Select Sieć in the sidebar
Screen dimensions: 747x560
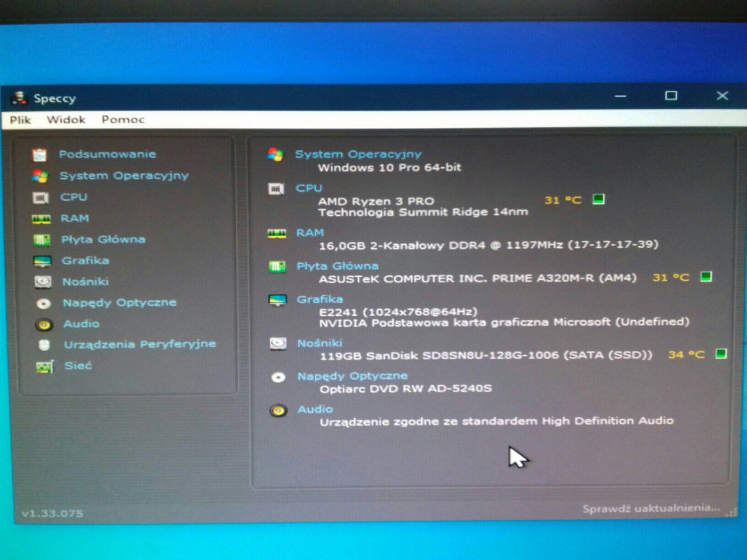(x=78, y=366)
